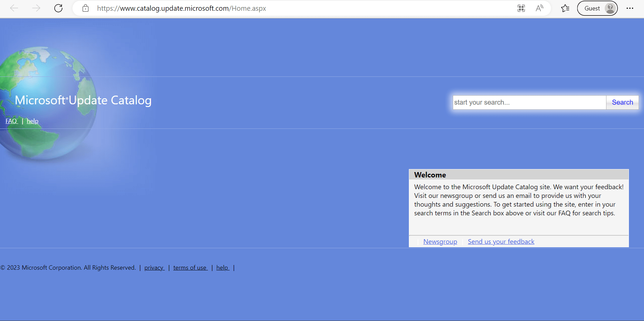
Task: Open the help link beside FAQ
Action: pyautogui.click(x=33, y=121)
